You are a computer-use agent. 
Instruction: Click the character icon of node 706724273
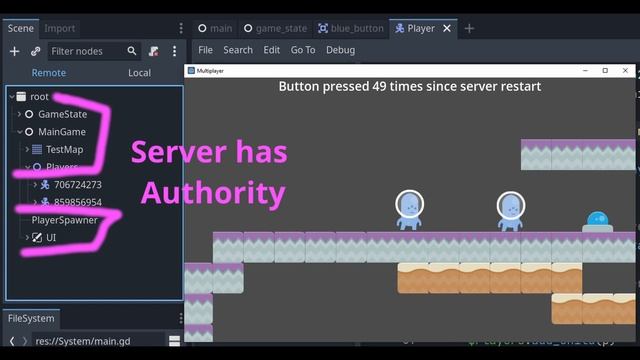point(45,184)
